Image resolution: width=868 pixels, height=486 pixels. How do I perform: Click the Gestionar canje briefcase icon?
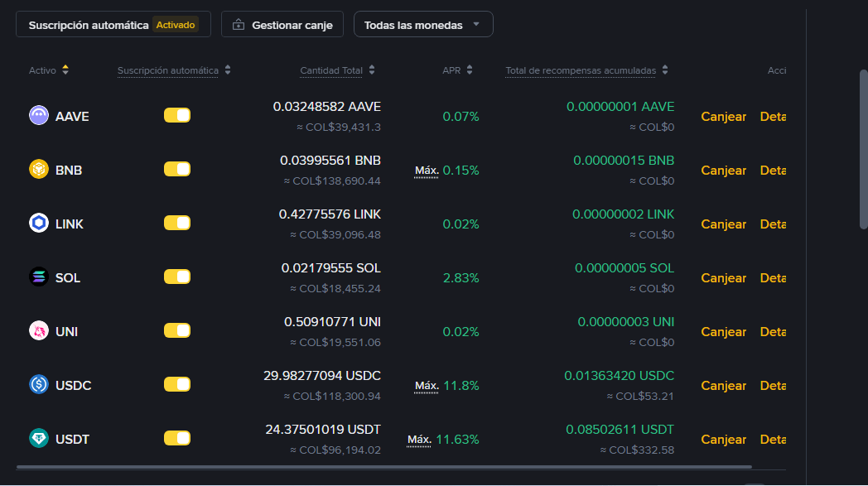(239, 25)
